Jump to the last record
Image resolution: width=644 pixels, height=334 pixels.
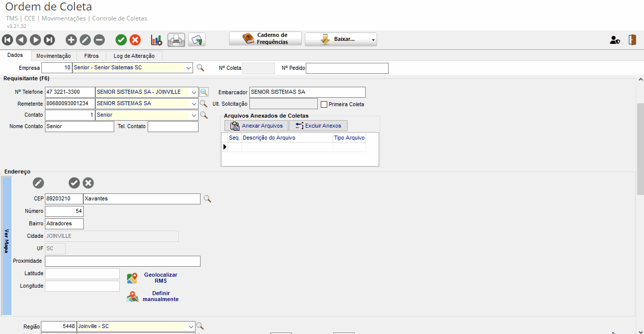49,40
